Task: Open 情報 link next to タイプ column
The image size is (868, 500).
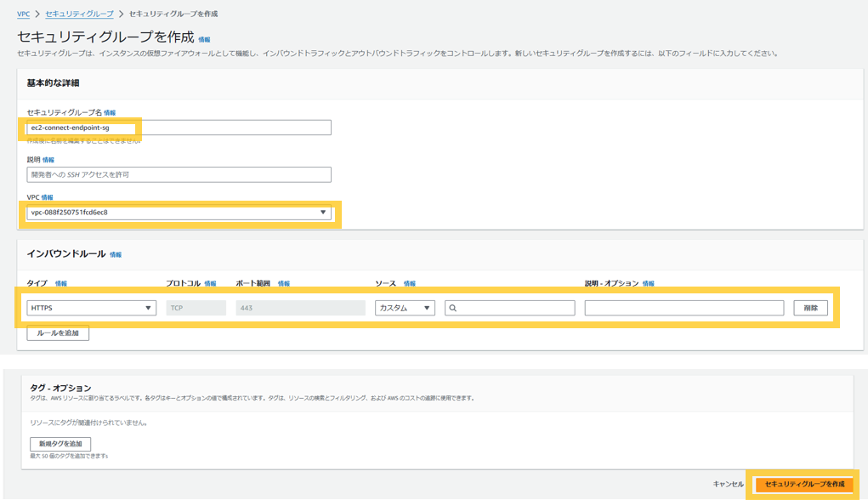Action: click(x=61, y=283)
